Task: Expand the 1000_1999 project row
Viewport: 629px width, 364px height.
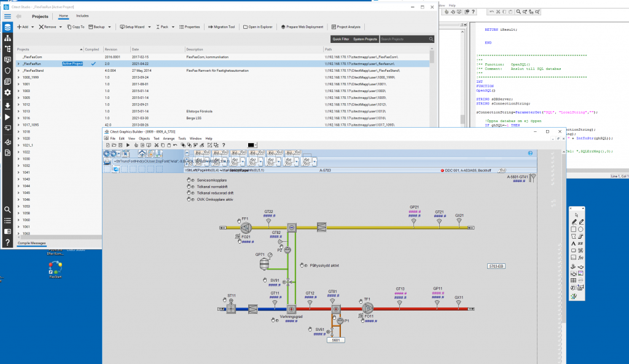Action: [18, 77]
